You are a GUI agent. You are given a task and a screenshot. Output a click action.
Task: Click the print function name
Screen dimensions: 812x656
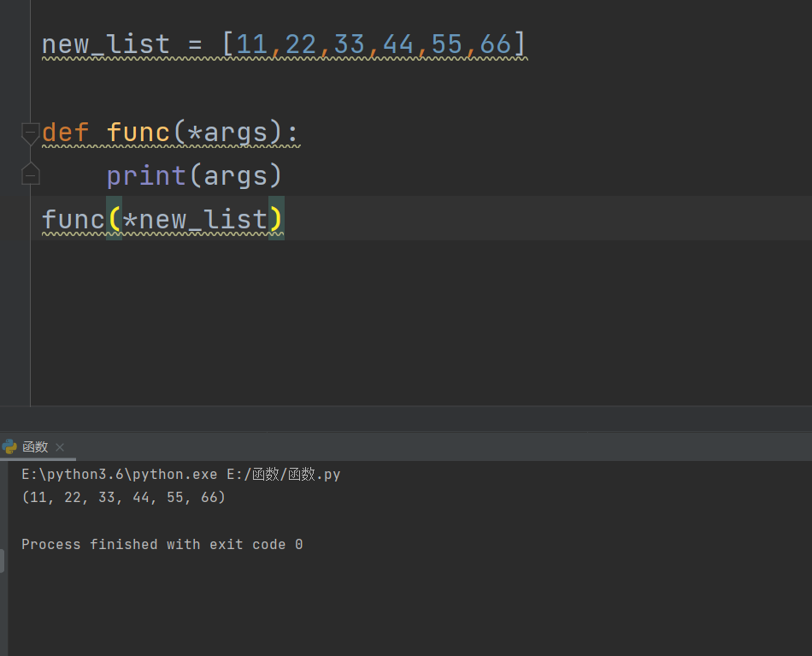click(146, 175)
